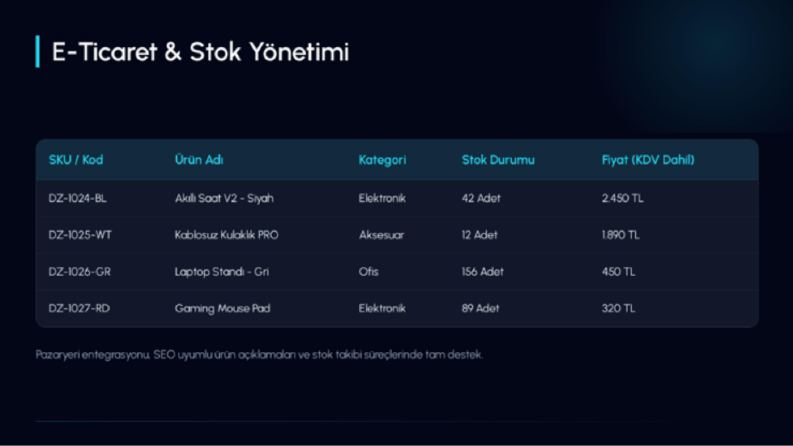Select product Laptop Standı - Gri
793x446 pixels.
pos(222,272)
